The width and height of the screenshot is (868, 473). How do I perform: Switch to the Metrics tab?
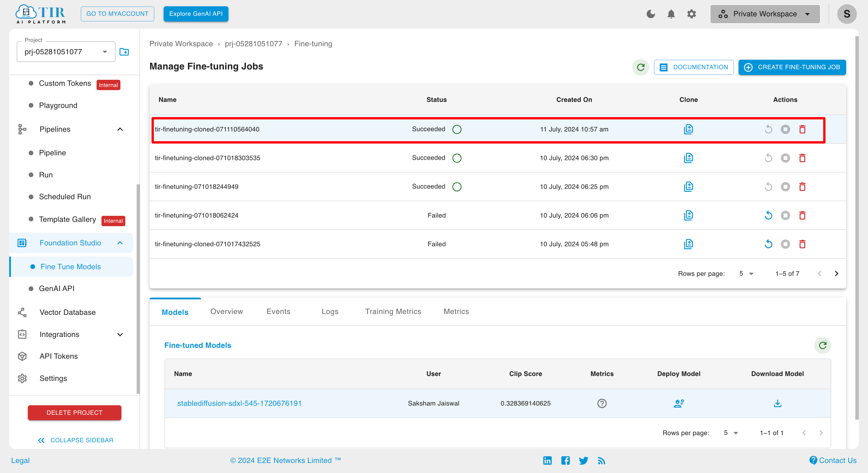456,311
